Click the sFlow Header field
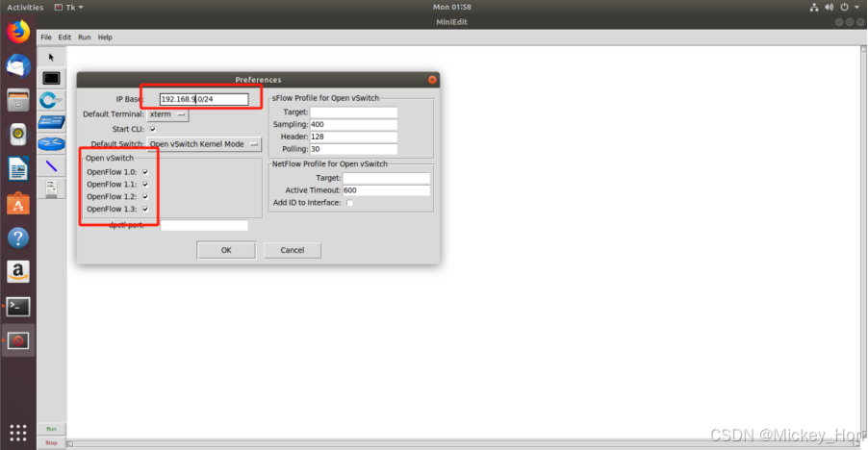Image resolution: width=868 pixels, height=450 pixels. tap(354, 137)
